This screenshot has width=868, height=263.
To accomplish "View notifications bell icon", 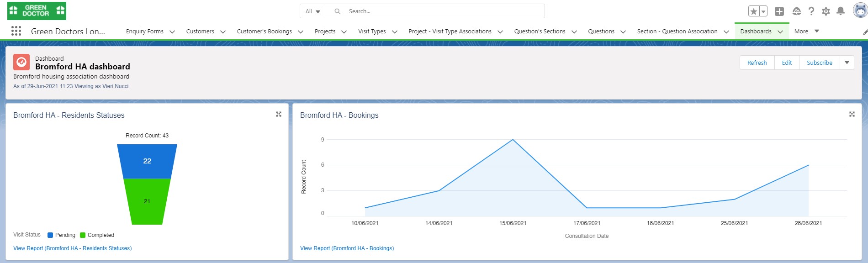I will [x=840, y=11].
